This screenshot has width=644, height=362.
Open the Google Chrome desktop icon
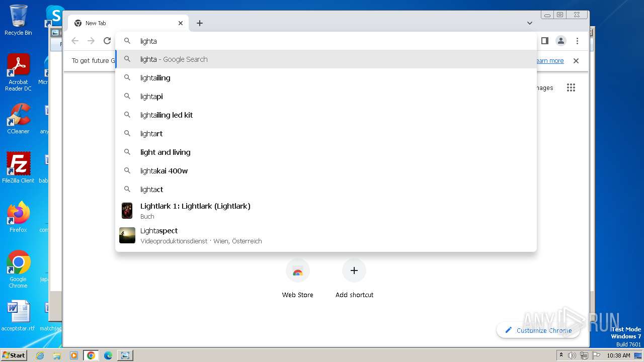(x=18, y=269)
